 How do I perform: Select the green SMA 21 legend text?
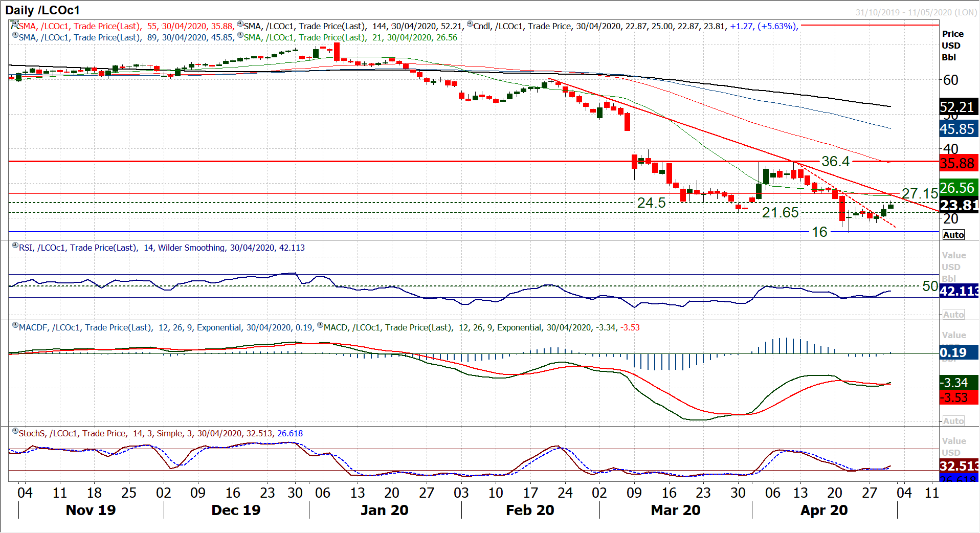point(350,37)
